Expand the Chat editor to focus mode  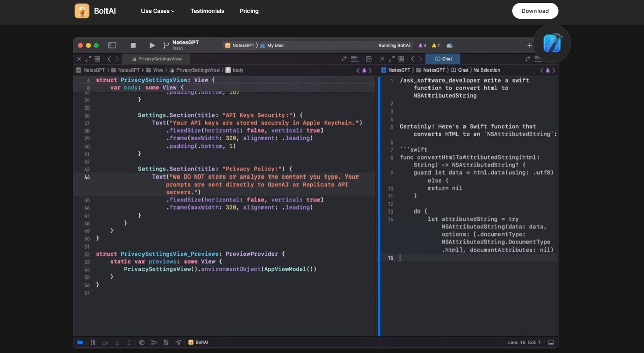(x=391, y=59)
